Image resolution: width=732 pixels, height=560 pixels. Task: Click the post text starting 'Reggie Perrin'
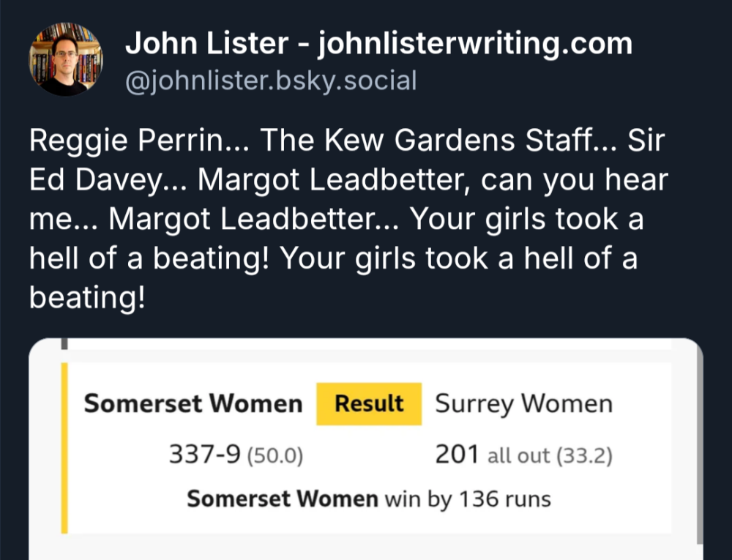pyautogui.click(x=348, y=218)
